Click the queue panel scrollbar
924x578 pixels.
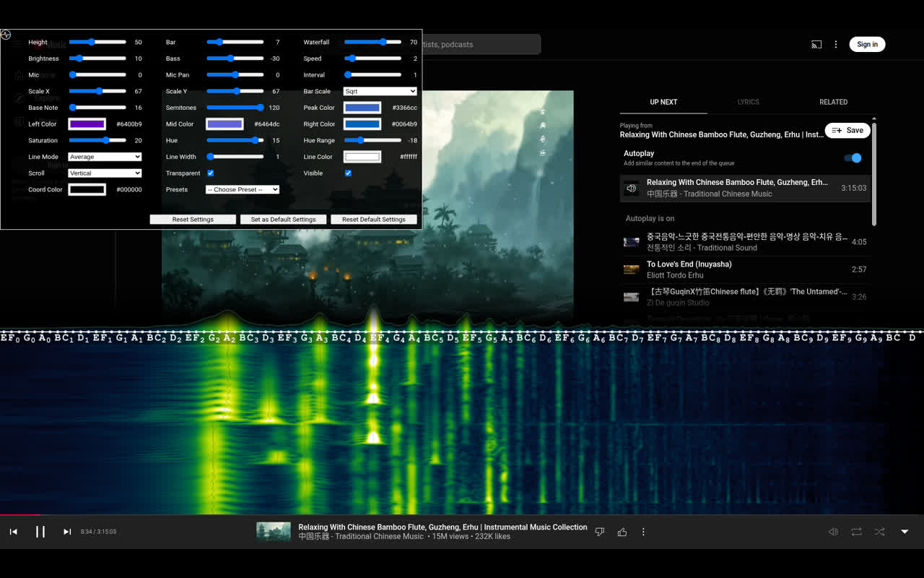pyautogui.click(x=873, y=173)
